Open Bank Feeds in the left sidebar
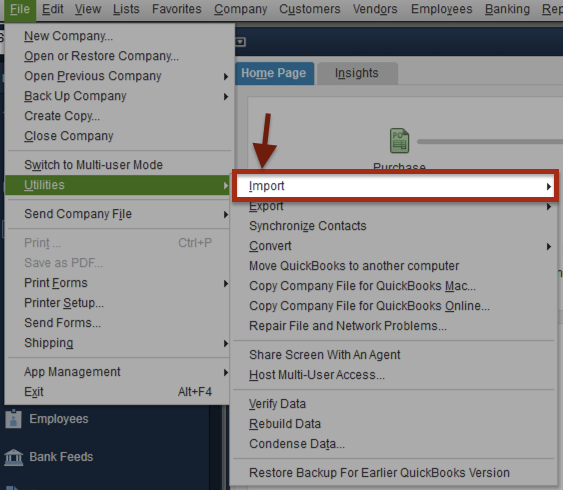This screenshot has height=490, width=563. click(x=48, y=457)
